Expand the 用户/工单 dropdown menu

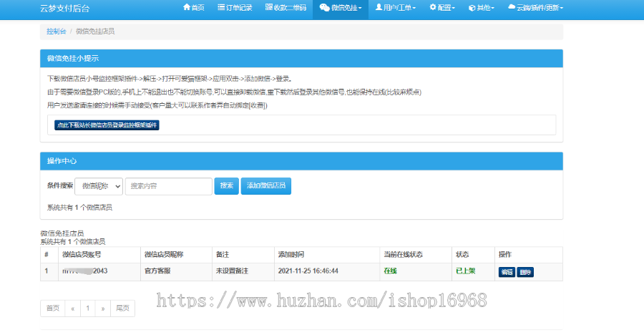[396, 8]
